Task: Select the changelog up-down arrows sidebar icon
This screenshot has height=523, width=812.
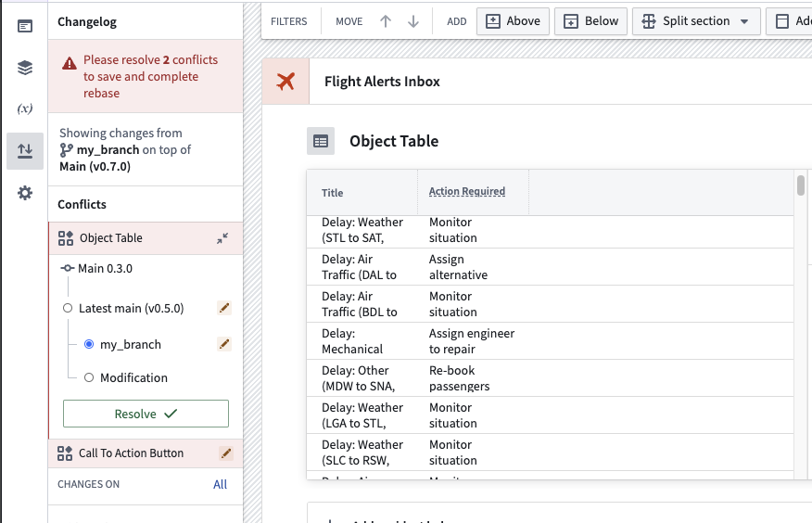Action: tap(25, 150)
